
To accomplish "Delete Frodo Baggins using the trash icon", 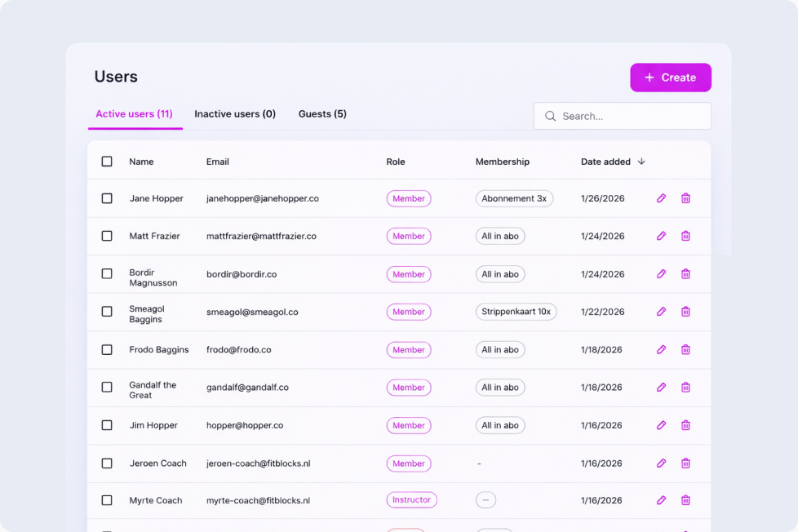I will (x=685, y=350).
